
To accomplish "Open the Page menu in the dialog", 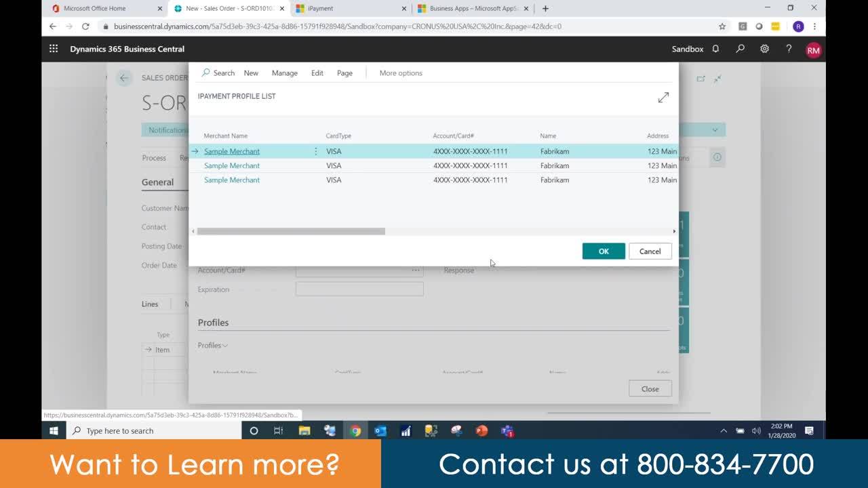I will 344,73.
